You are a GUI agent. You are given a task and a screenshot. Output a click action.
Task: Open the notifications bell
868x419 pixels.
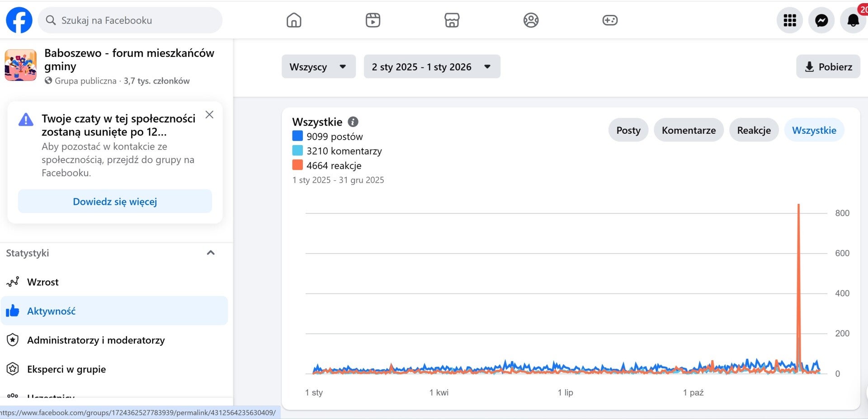tap(853, 20)
